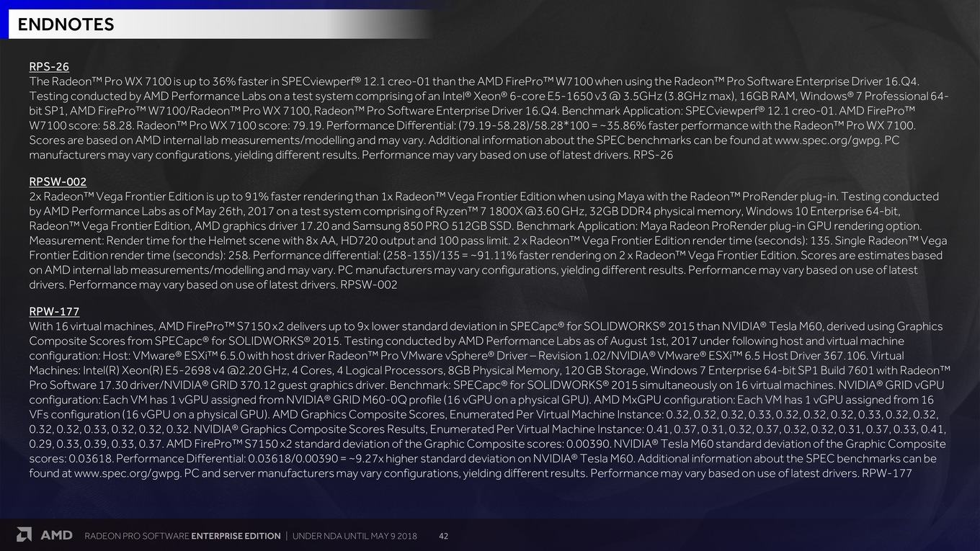Click the AMD wordmark in footer
Image resolution: width=980 pixels, height=551 pixels.
point(56,535)
